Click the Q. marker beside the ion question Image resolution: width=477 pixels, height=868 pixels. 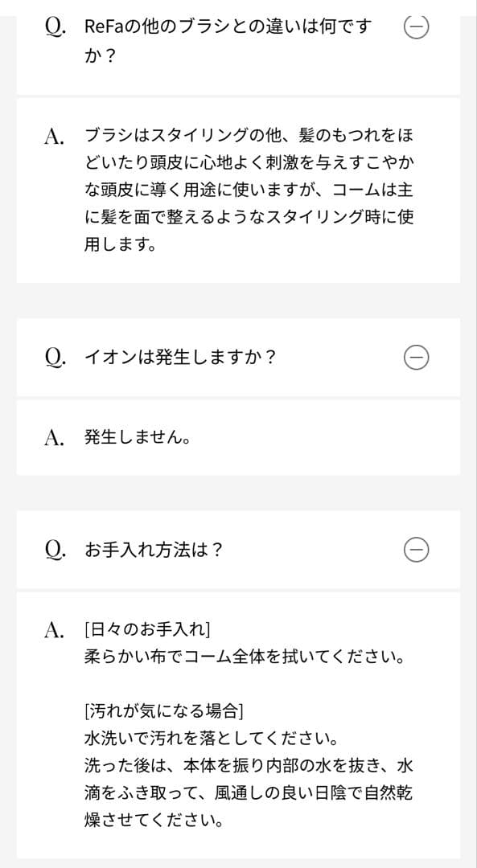click(x=51, y=358)
